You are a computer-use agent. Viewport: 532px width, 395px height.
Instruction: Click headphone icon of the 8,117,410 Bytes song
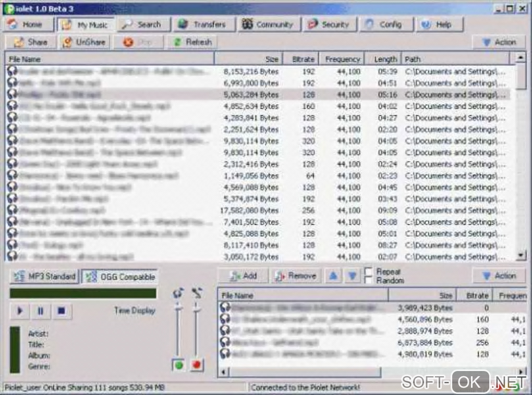12,244
